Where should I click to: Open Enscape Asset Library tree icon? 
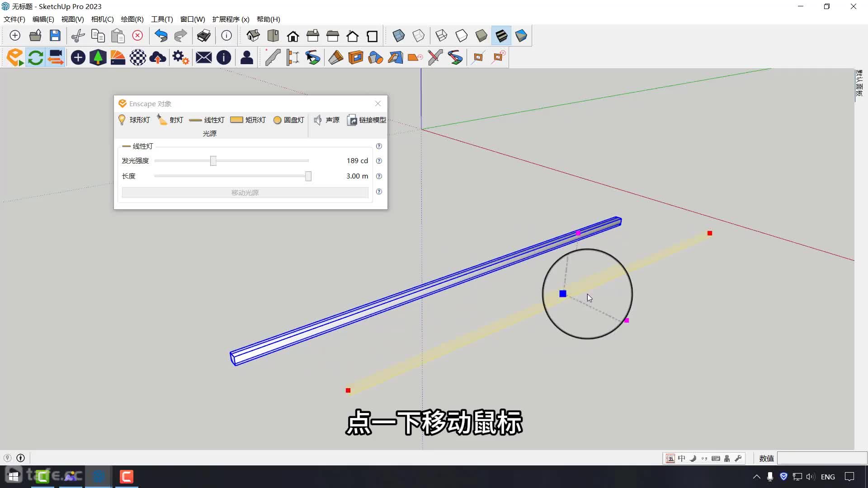(x=98, y=58)
